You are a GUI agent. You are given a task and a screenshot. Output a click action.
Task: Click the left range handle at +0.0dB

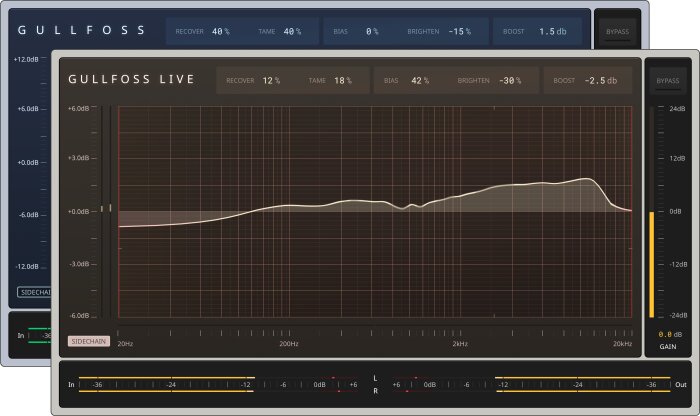[x=102, y=208]
